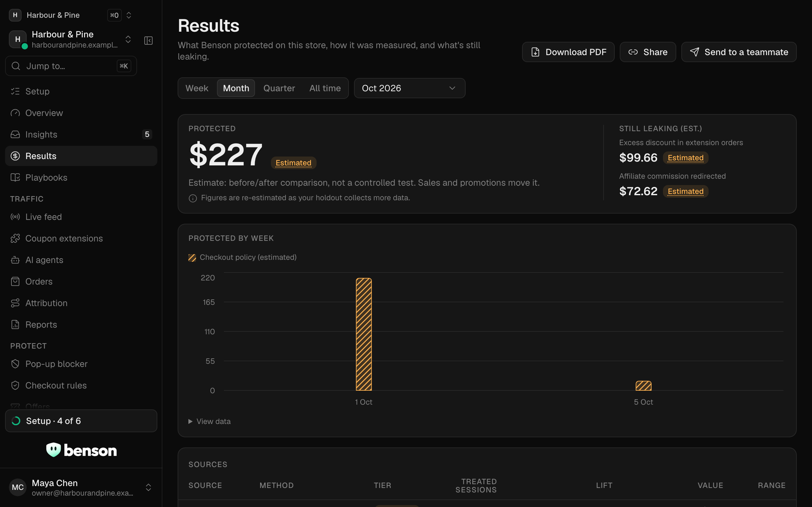Viewport: 812px width, 507px height.
Task: Click the benson logo
Action: click(x=81, y=450)
